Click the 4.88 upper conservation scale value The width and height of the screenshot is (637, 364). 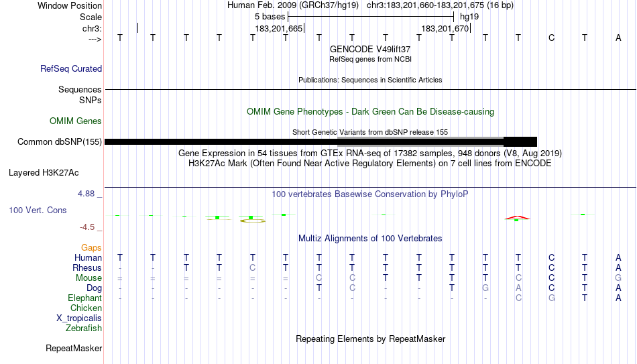(x=86, y=193)
